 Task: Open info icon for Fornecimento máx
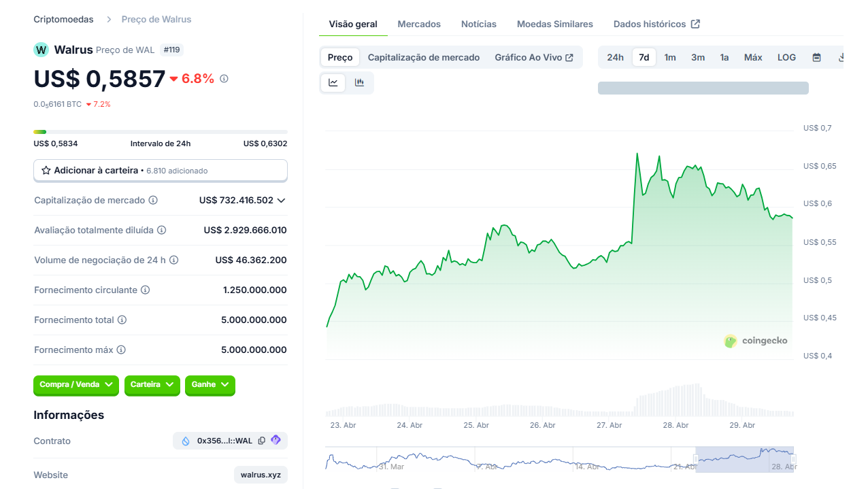[121, 350]
